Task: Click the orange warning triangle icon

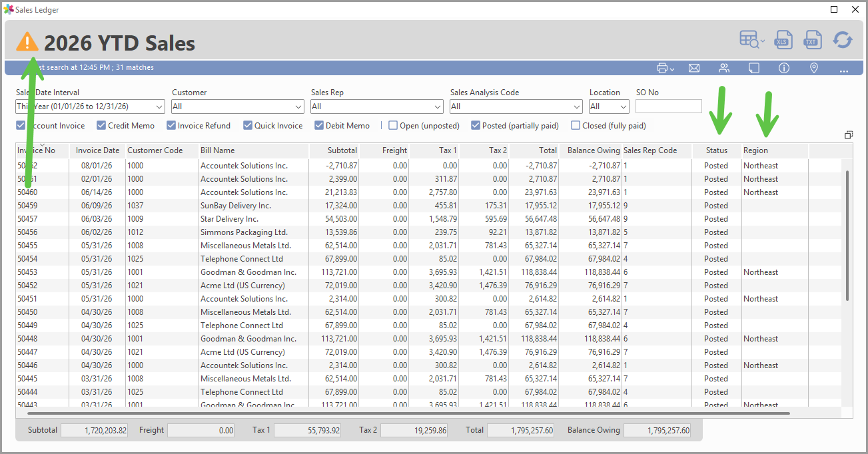Action: (27, 42)
